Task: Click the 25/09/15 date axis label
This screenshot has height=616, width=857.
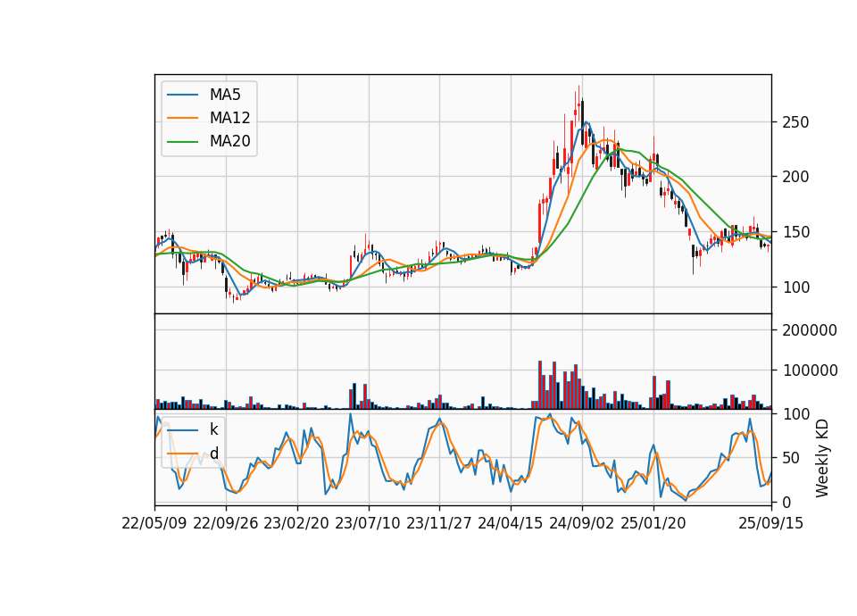Action: [x=770, y=523]
